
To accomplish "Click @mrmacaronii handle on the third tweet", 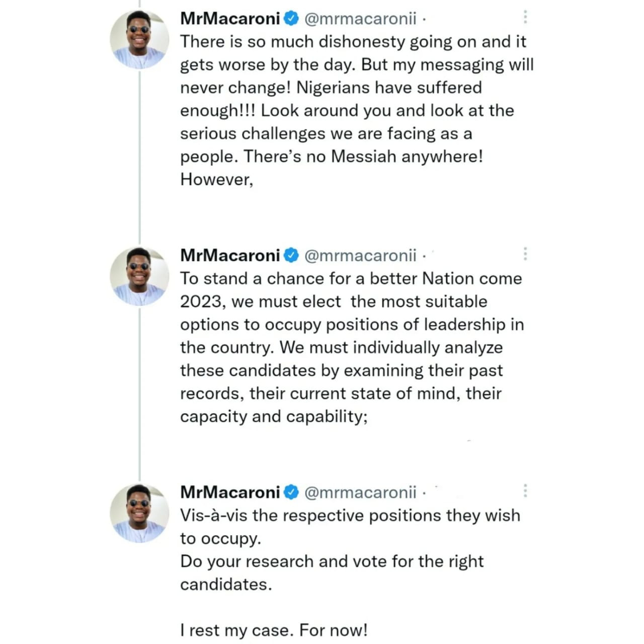I will point(360,492).
